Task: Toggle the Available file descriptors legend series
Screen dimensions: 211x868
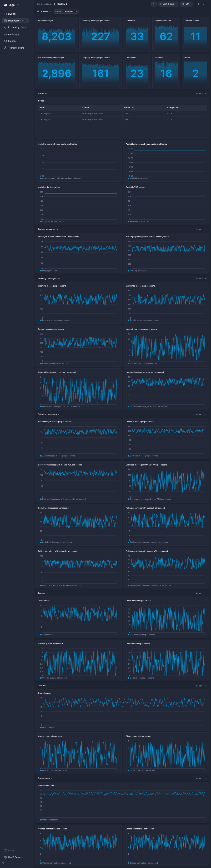Action: point(52,221)
